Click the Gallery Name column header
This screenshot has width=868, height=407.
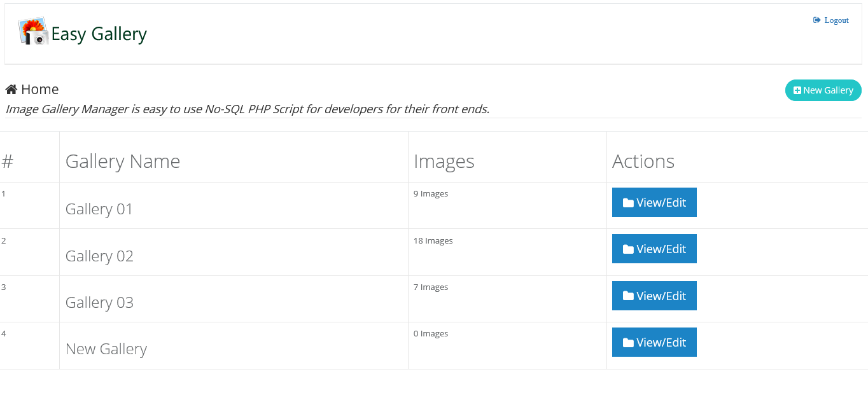coord(123,162)
